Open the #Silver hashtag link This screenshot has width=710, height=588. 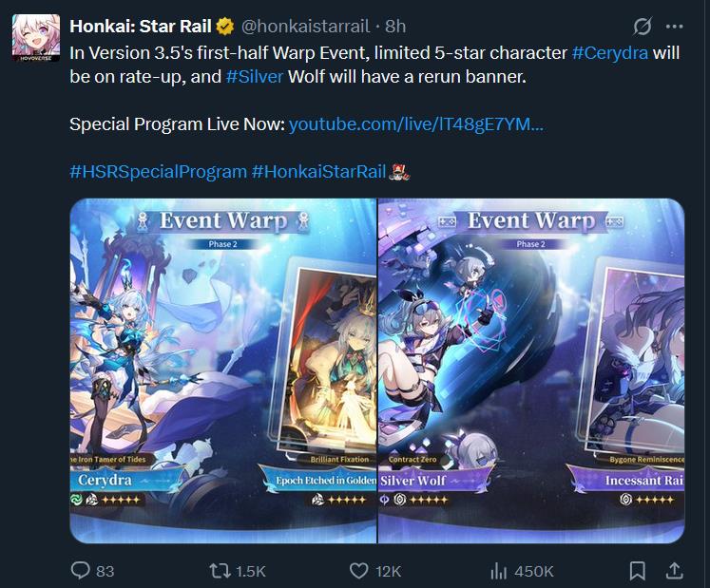pyautogui.click(x=254, y=77)
